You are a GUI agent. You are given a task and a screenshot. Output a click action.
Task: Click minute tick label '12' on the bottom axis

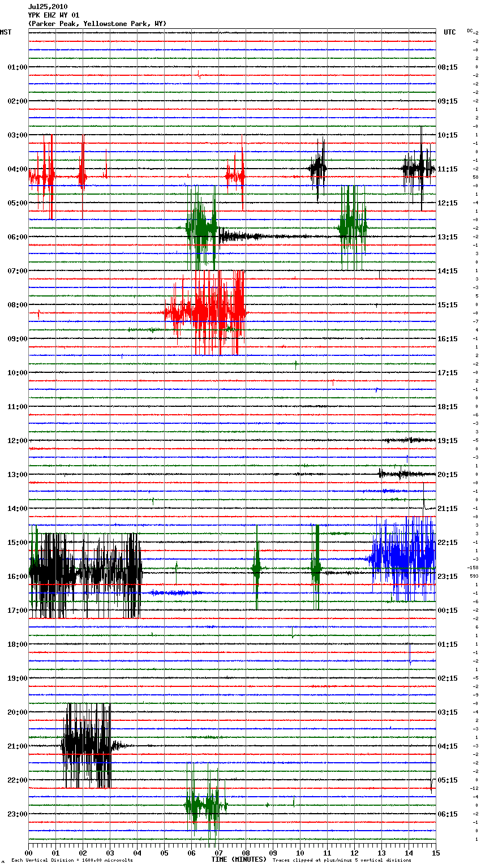click(x=354, y=853)
